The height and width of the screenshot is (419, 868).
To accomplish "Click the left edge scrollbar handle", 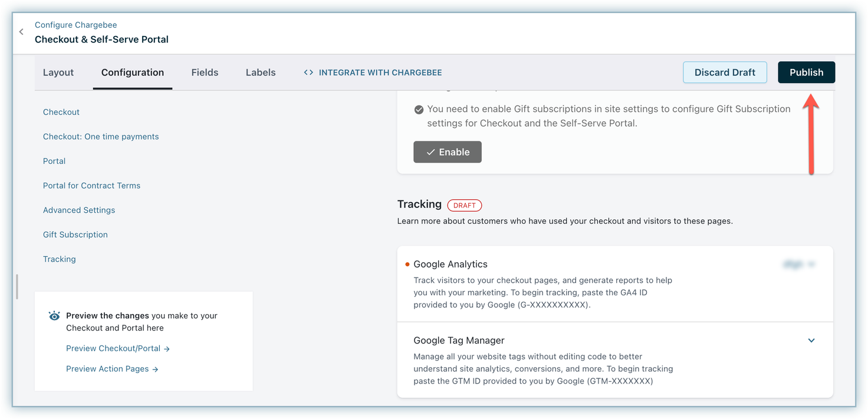I will click(x=17, y=286).
